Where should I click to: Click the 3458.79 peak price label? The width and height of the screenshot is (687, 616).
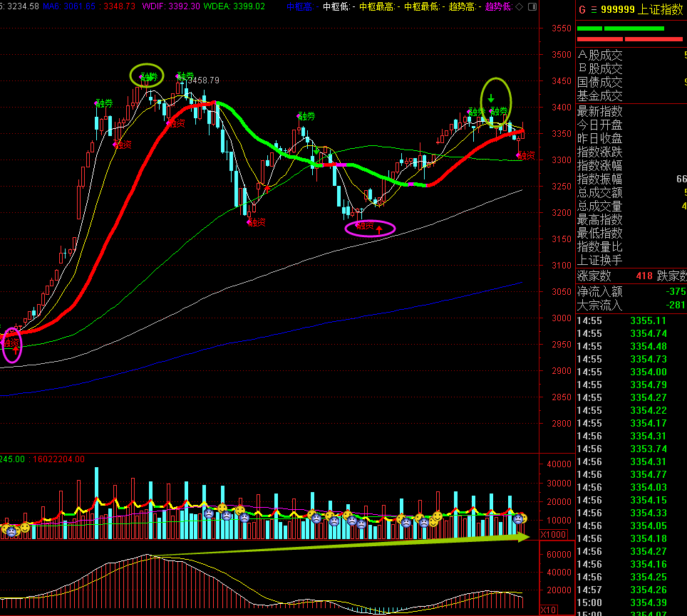coord(203,81)
